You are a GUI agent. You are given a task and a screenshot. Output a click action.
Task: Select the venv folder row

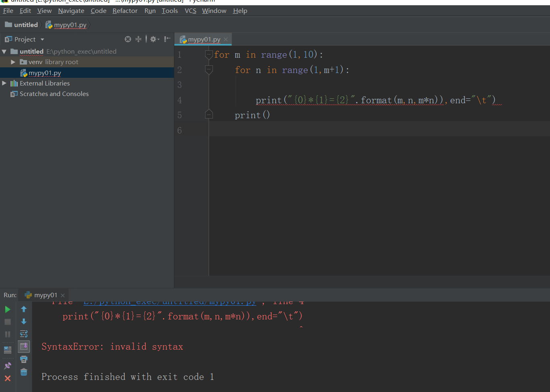(87, 62)
